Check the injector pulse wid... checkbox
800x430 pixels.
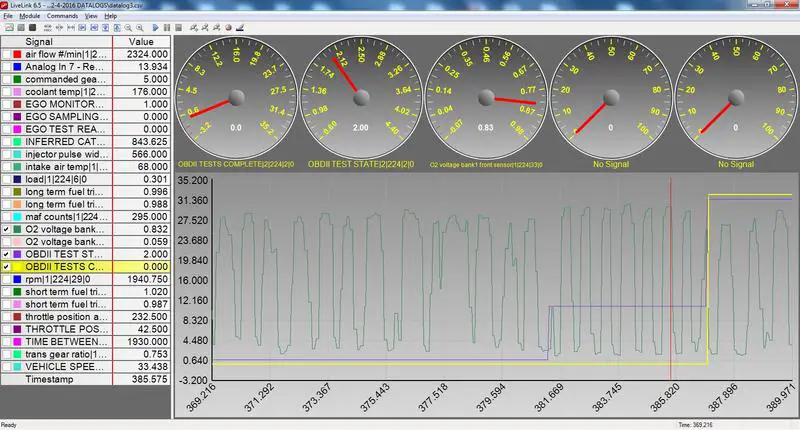[6, 154]
